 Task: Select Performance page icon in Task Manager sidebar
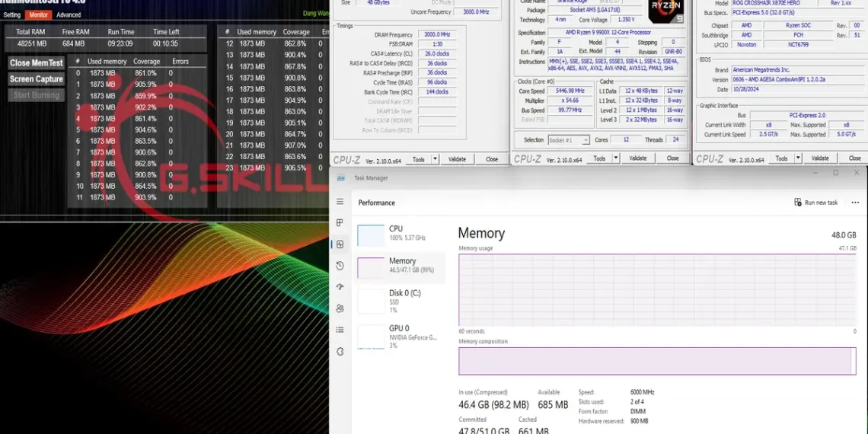pyautogui.click(x=340, y=244)
